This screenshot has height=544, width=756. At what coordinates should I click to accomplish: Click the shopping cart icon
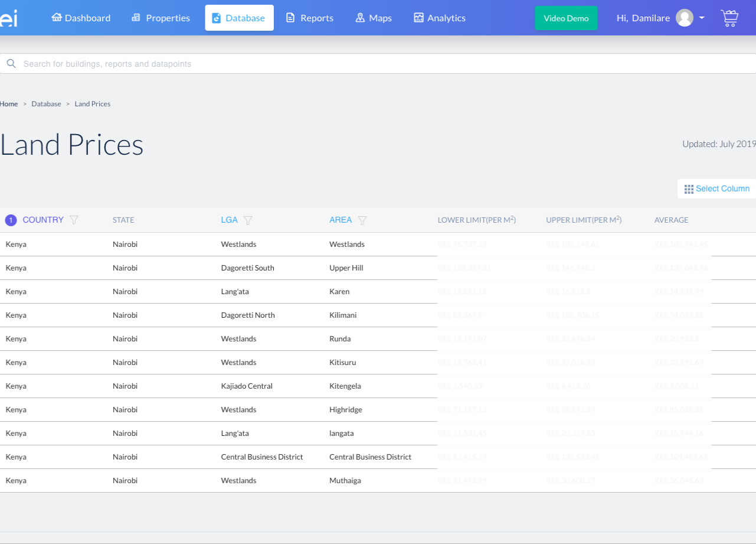tap(730, 18)
